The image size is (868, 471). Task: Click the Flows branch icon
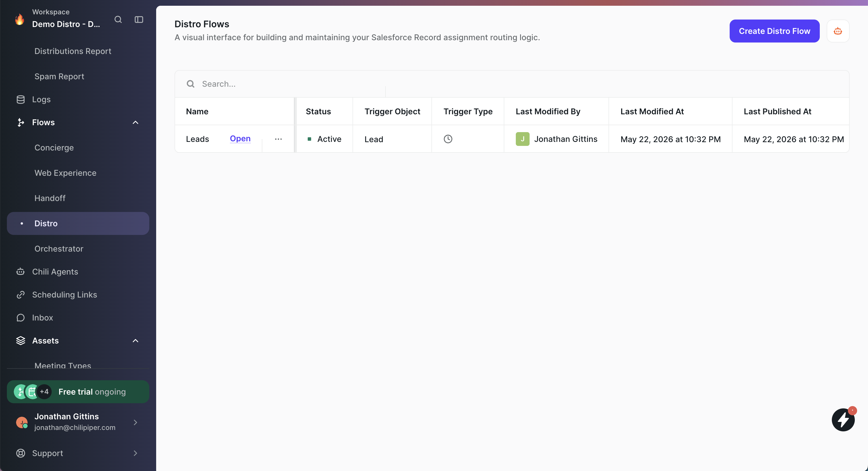click(21, 122)
